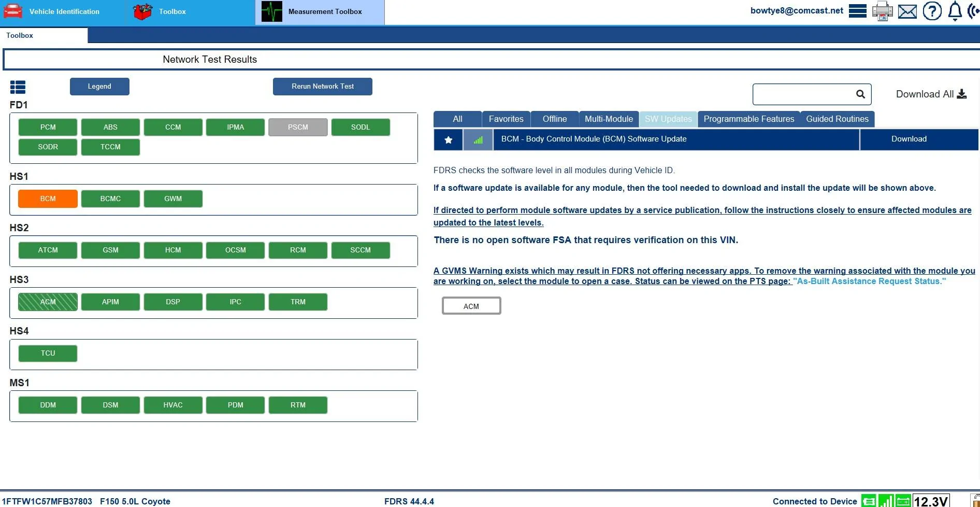Switch to the Favorites tab
Image resolution: width=980 pixels, height=507 pixels.
(x=506, y=119)
